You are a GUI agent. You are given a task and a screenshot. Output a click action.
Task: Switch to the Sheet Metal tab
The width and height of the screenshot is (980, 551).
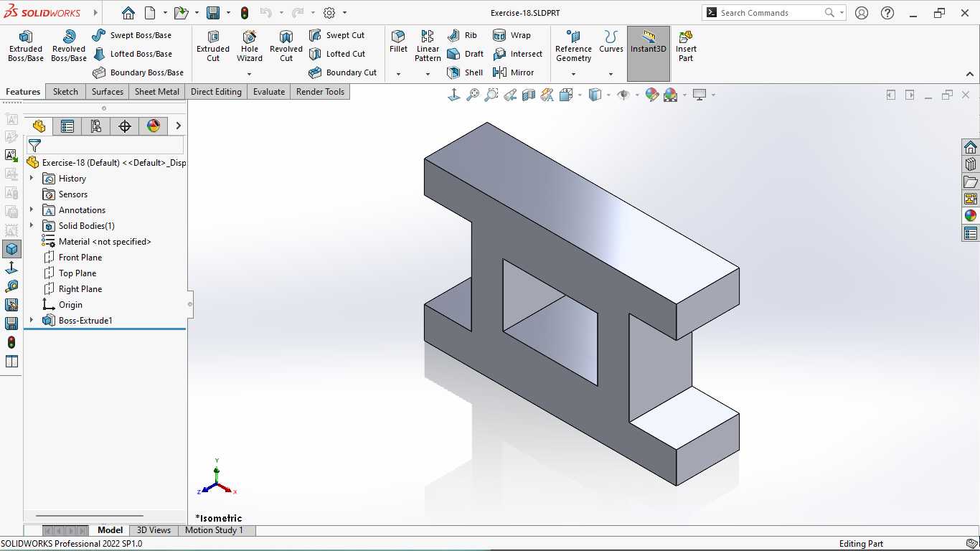point(157,92)
